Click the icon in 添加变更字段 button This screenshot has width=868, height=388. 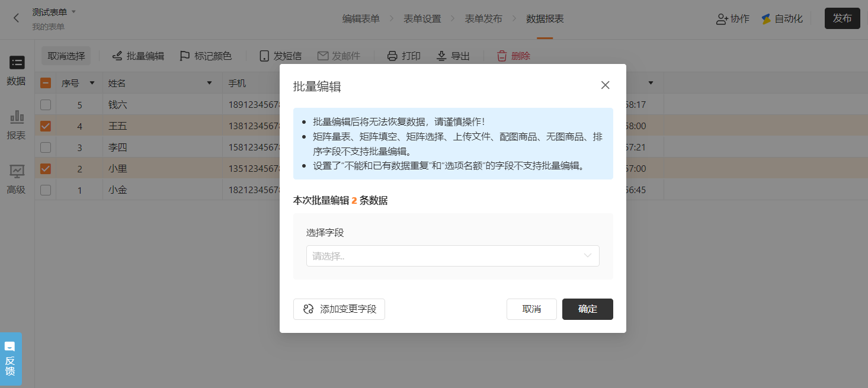tap(308, 309)
